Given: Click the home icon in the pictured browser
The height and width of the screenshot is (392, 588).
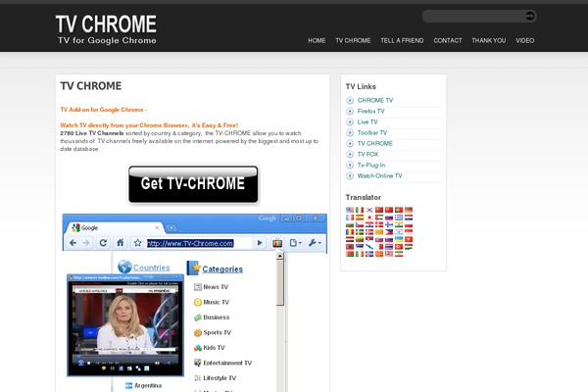Looking at the screenshot, I should point(120,243).
